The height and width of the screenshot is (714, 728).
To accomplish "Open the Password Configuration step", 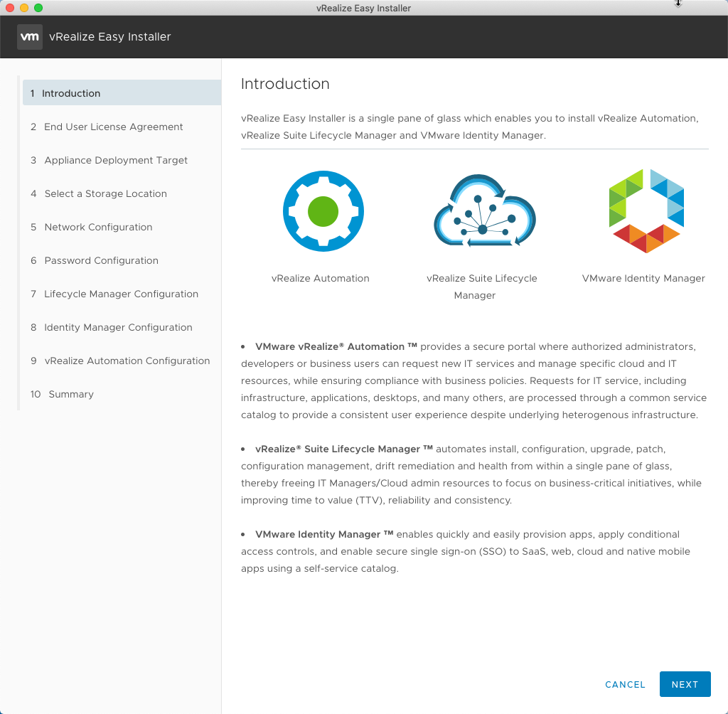I will (101, 260).
